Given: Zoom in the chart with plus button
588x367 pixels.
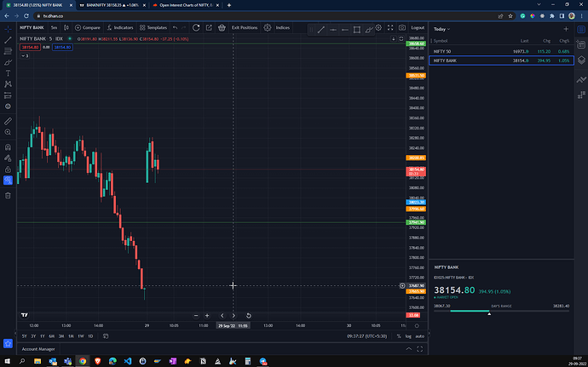Looking at the screenshot, I should (207, 316).
